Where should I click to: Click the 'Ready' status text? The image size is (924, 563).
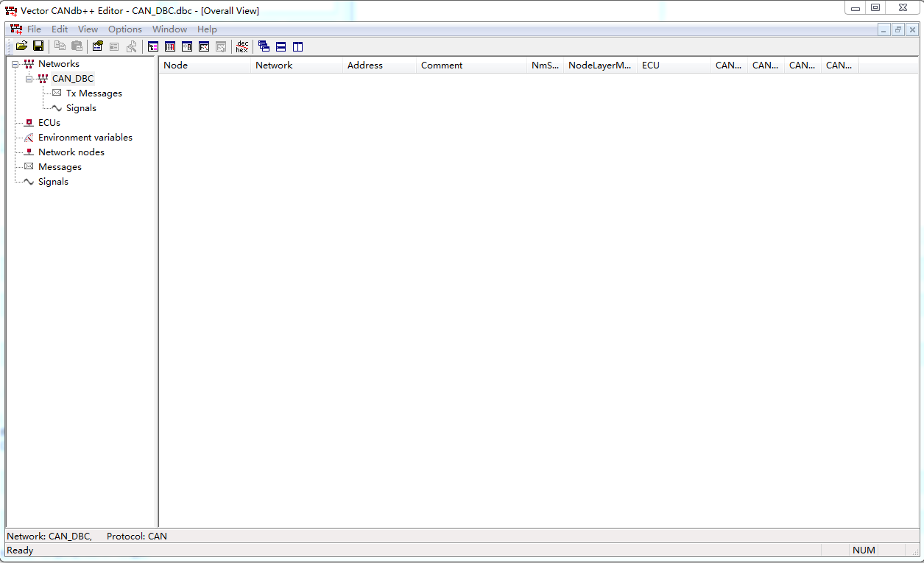[20, 550]
